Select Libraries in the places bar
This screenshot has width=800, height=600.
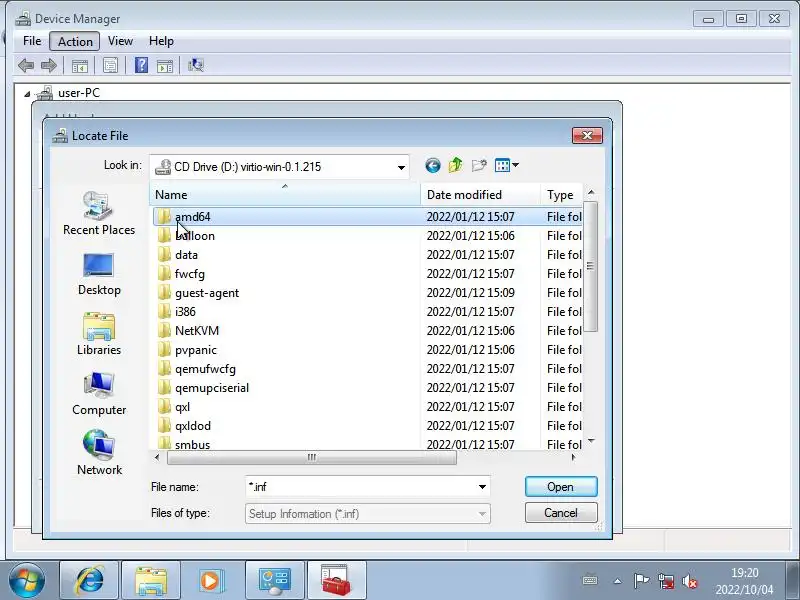click(x=99, y=334)
